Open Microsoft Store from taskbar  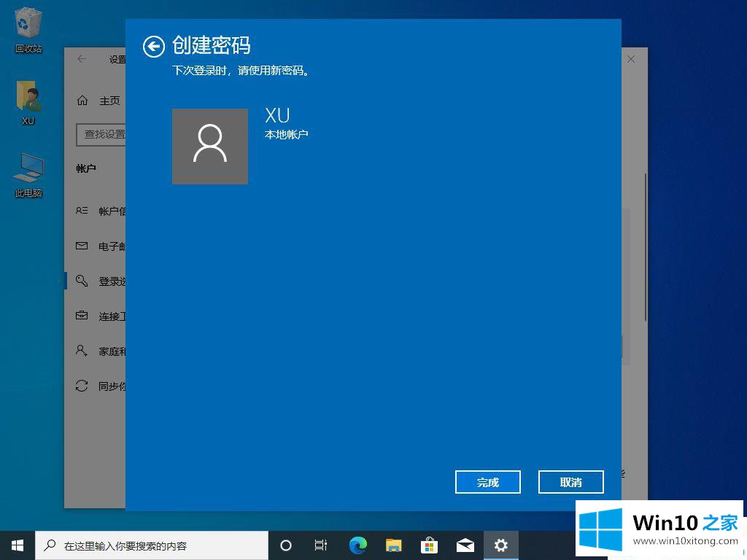429,545
